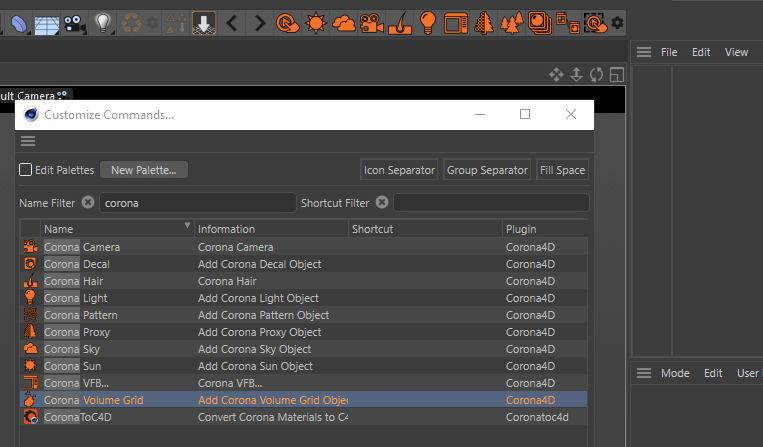
Task: Select the CoronaToC4D command row
Action: pyautogui.click(x=303, y=417)
